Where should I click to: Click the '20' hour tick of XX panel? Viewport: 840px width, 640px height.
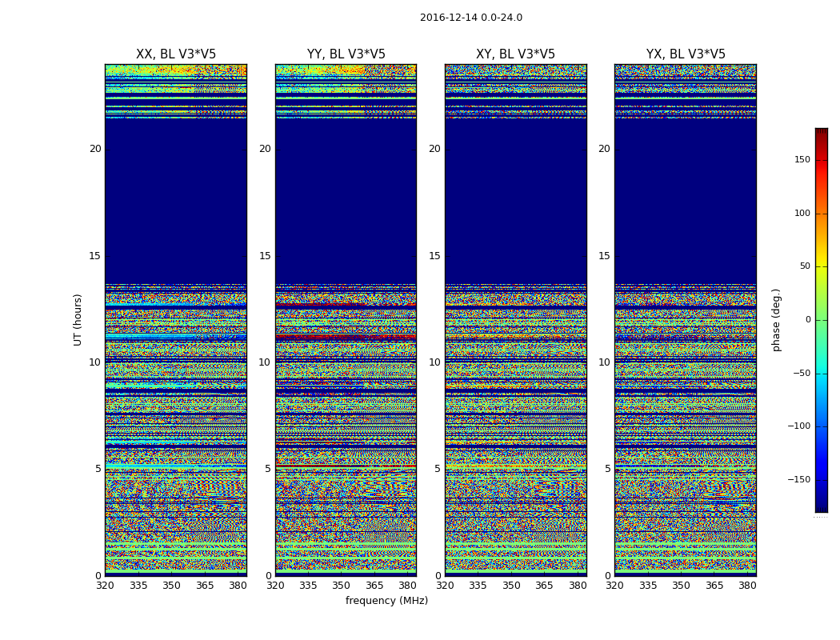coord(95,149)
